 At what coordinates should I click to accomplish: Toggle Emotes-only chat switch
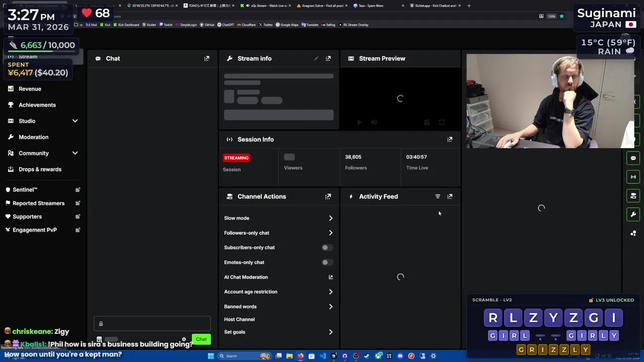[327, 262]
